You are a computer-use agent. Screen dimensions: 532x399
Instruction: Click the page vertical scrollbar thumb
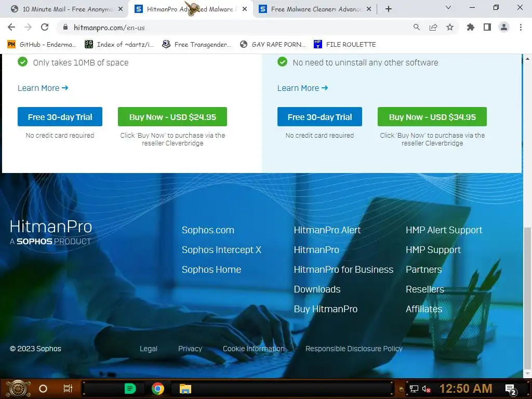click(x=527, y=298)
